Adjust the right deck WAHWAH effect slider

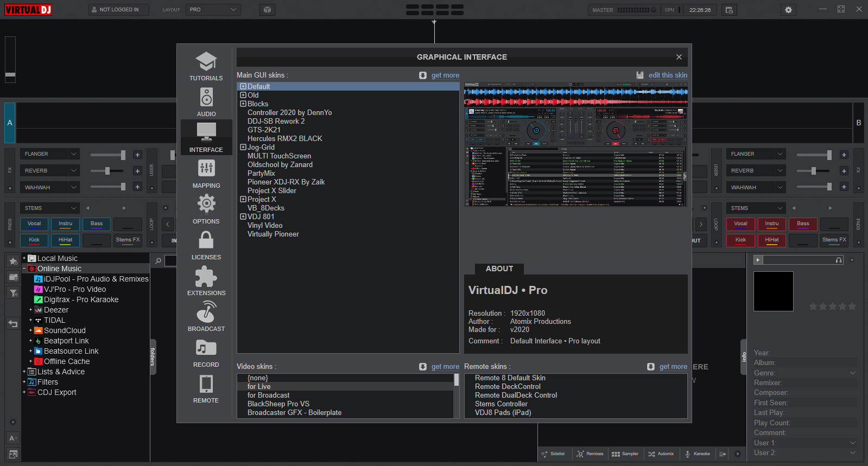pos(814,187)
